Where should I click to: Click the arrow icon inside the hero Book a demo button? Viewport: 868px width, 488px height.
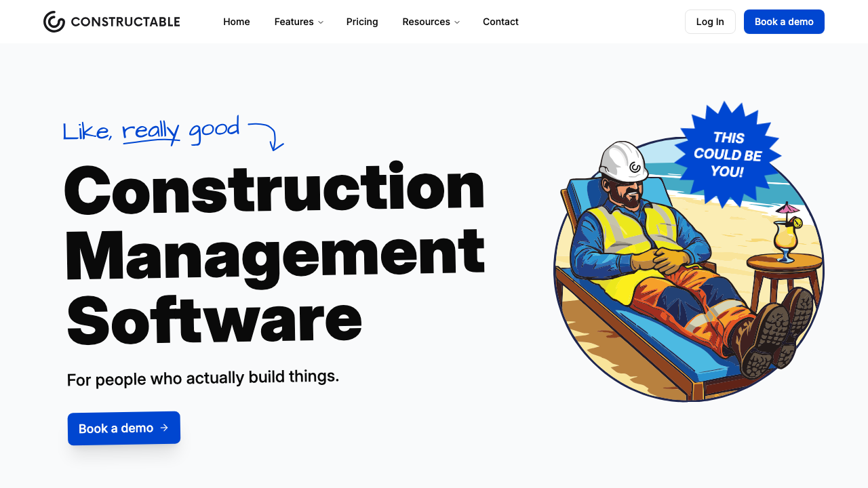pos(165,428)
